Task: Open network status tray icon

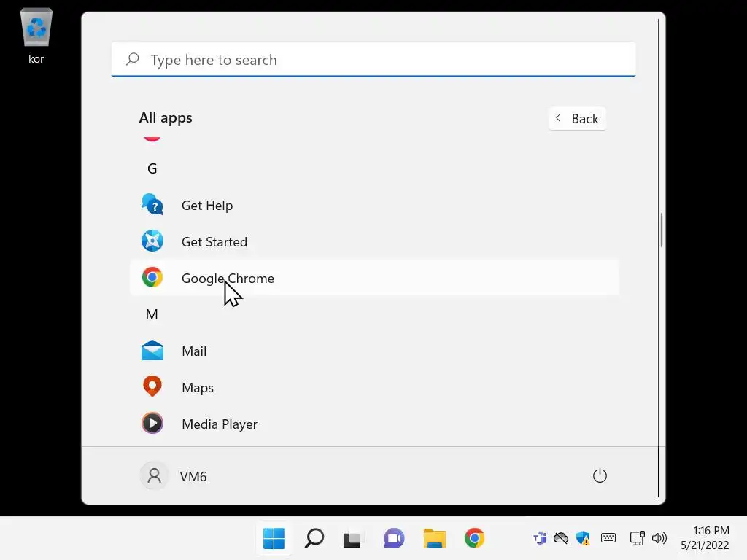Action: pos(637,539)
